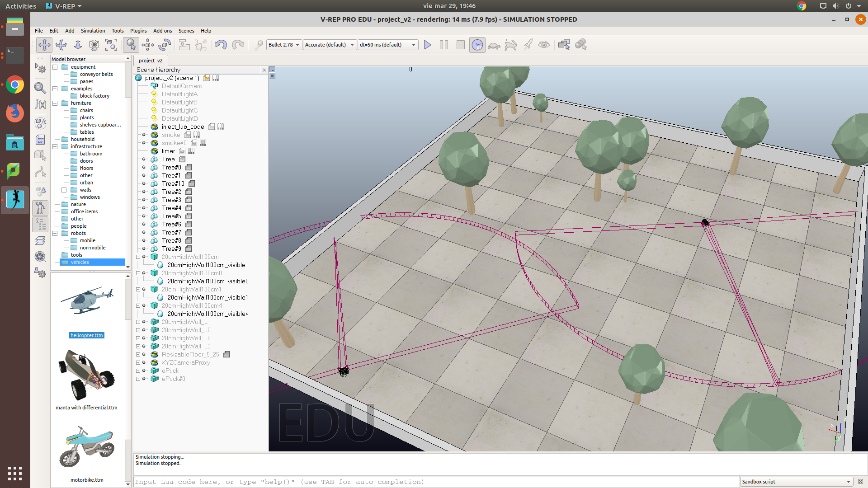Image resolution: width=868 pixels, height=488 pixels.
Task: Click the Start simulation play button
Action: [427, 45]
